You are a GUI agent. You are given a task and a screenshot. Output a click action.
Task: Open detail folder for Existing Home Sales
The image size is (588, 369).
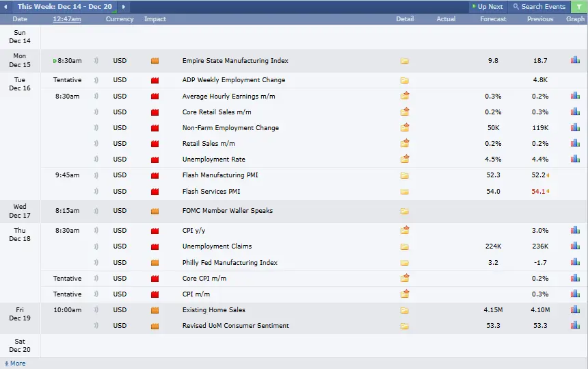pos(404,310)
